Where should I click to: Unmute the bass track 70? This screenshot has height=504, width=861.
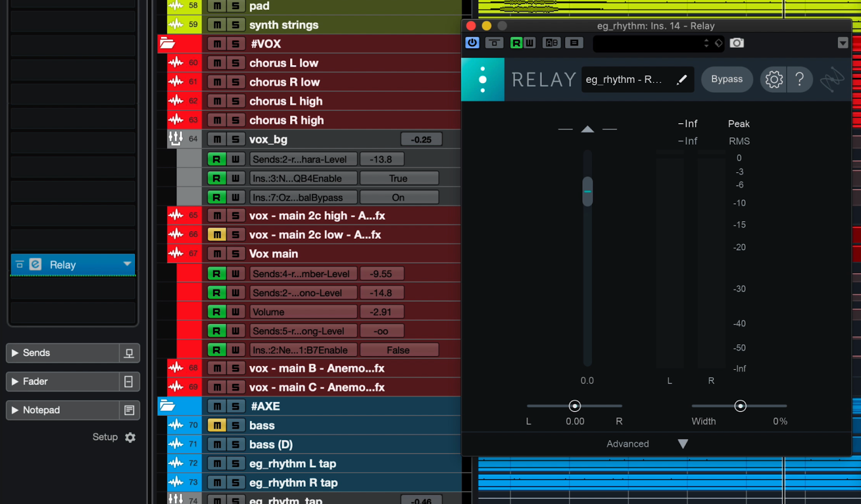[217, 425]
